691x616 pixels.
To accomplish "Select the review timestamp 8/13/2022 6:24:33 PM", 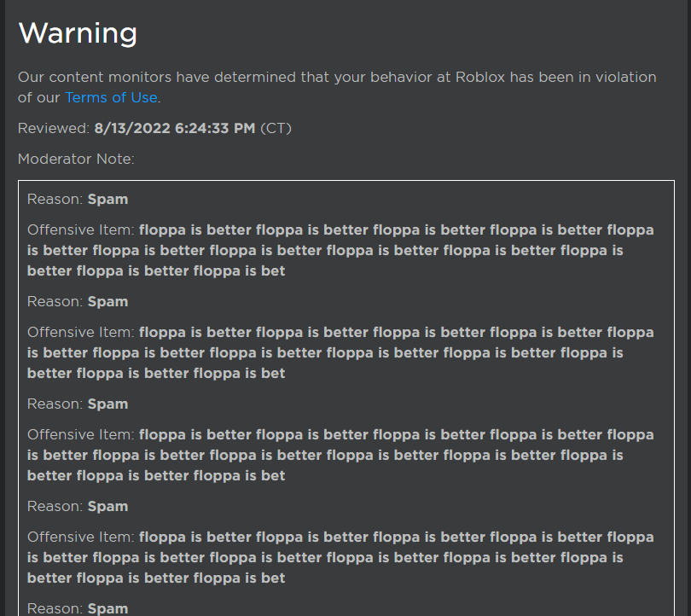I will (x=174, y=128).
